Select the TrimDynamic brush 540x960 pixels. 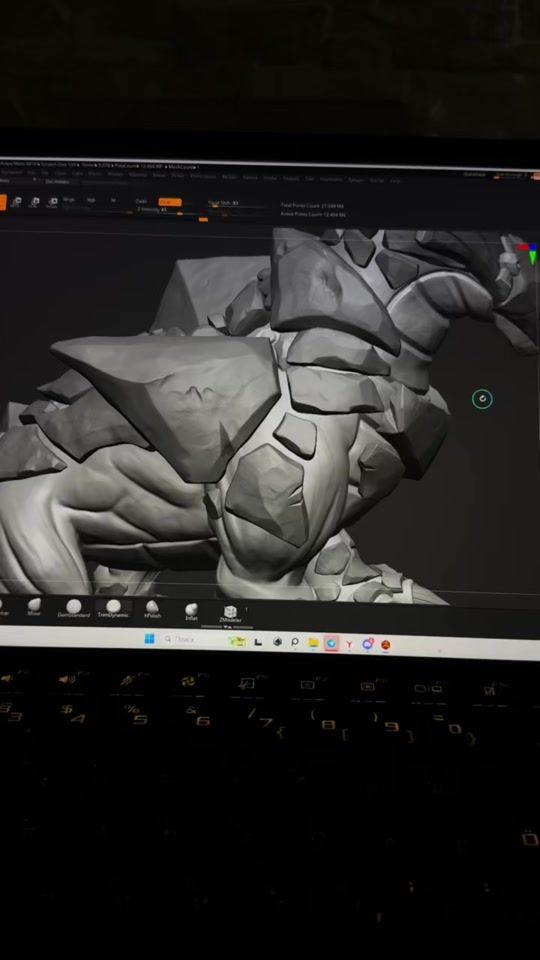113,609
